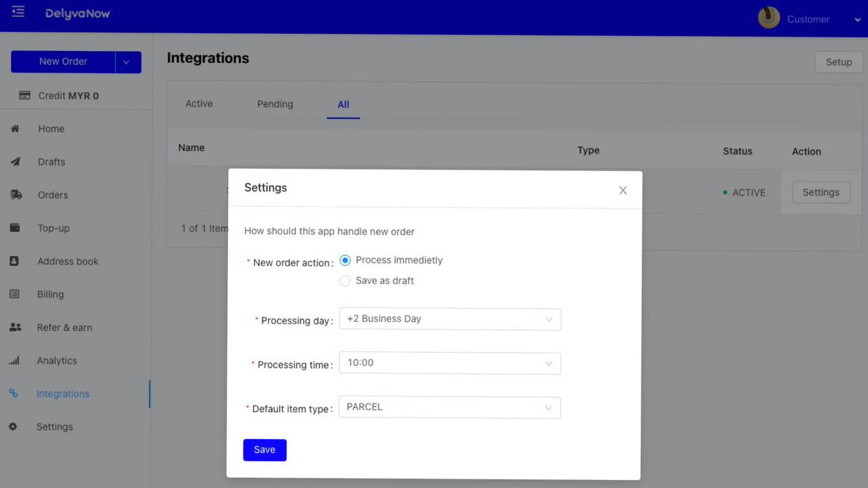Open the Processing day dropdown
868x488 pixels.
pyautogui.click(x=450, y=319)
